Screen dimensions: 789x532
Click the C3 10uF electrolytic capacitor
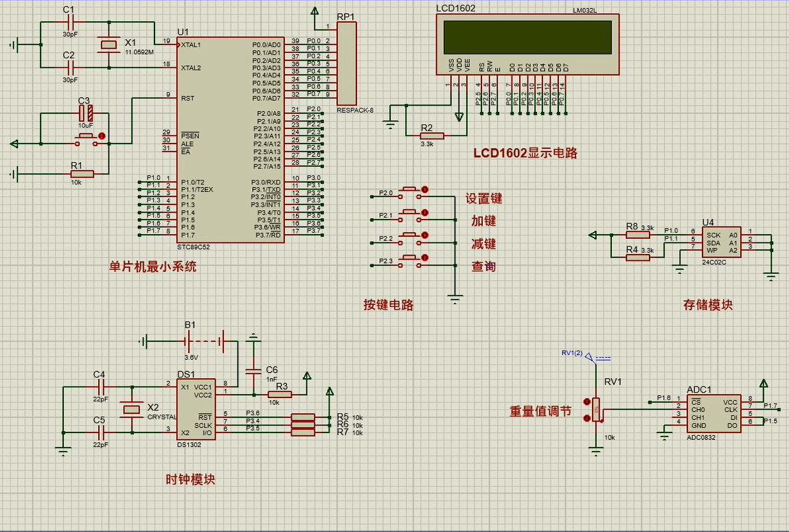(84, 113)
